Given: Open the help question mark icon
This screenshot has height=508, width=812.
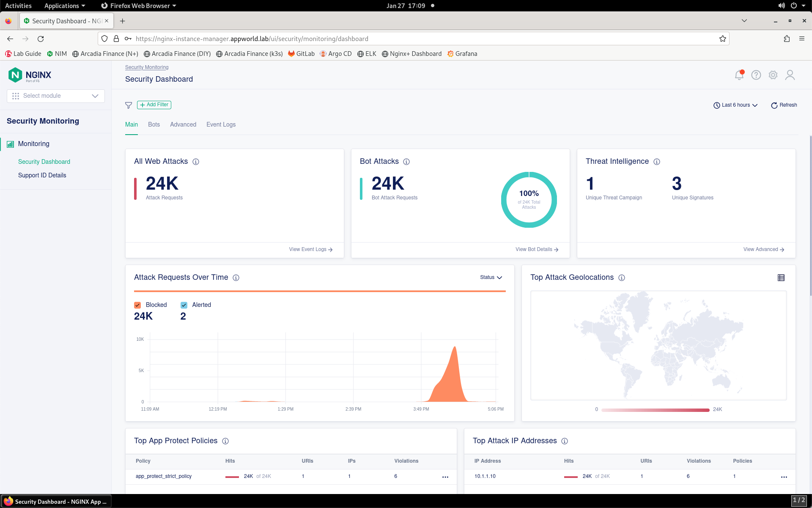Looking at the screenshot, I should [756, 75].
